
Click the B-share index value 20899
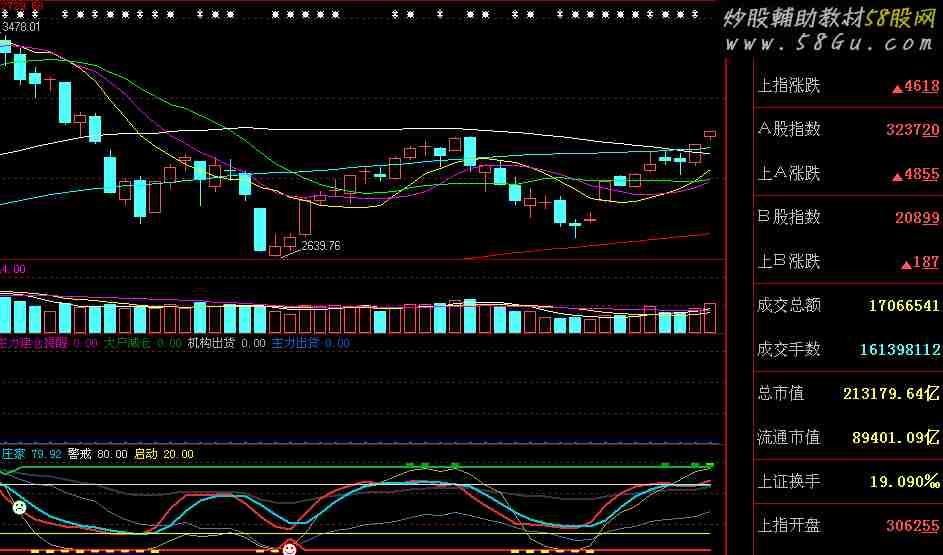tap(917, 218)
